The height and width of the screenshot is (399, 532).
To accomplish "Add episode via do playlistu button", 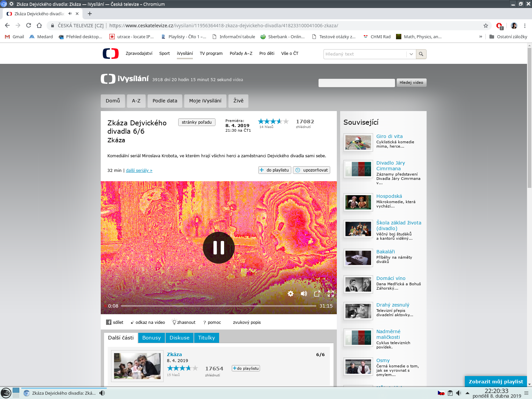I will coord(275,170).
